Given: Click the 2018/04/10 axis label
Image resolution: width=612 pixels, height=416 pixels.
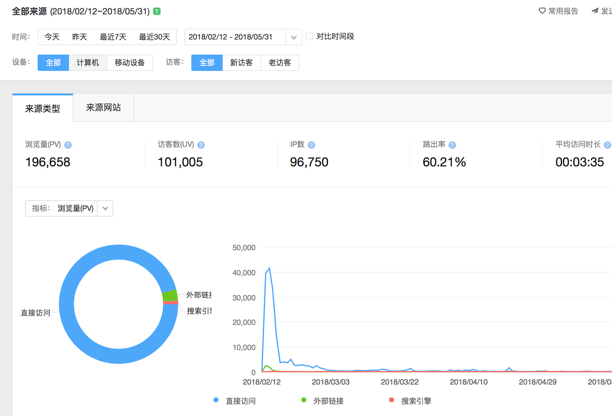Looking at the screenshot, I should click(469, 382).
